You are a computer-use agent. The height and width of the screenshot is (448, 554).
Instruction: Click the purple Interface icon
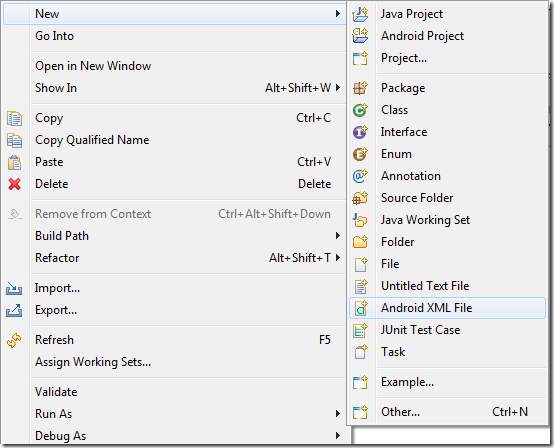point(360,132)
